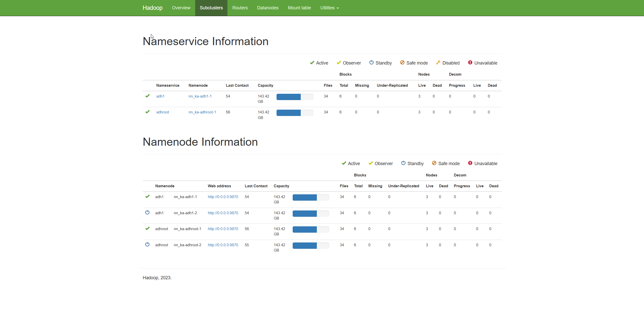Open the nn_ka-adh1-1 namenode link
Screen dimensions: 644x309
click(200, 96)
